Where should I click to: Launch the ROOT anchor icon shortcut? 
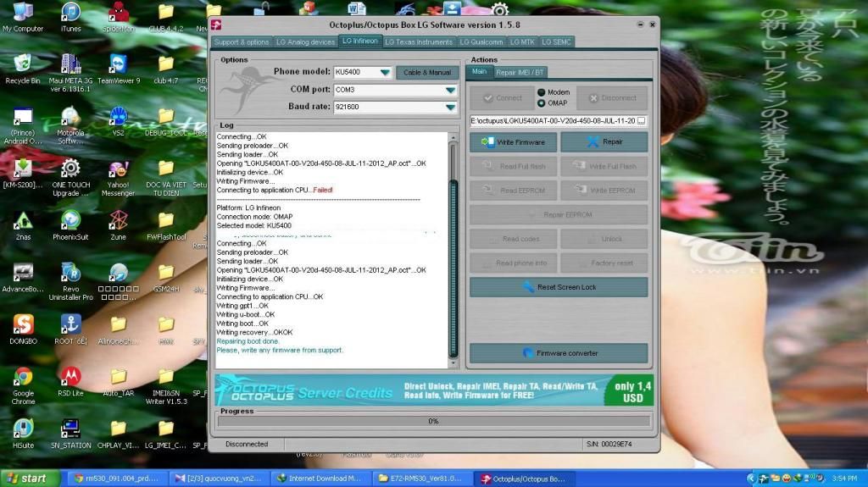click(70, 329)
